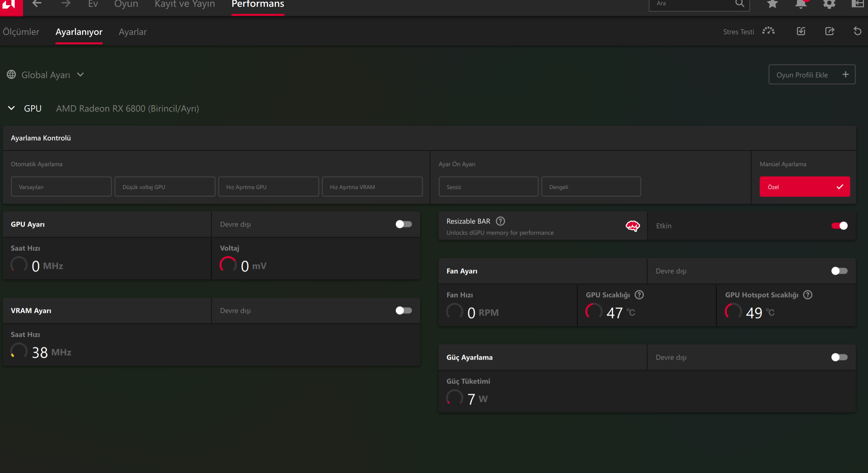
Task: Click the load profile icon
Action: (801, 31)
